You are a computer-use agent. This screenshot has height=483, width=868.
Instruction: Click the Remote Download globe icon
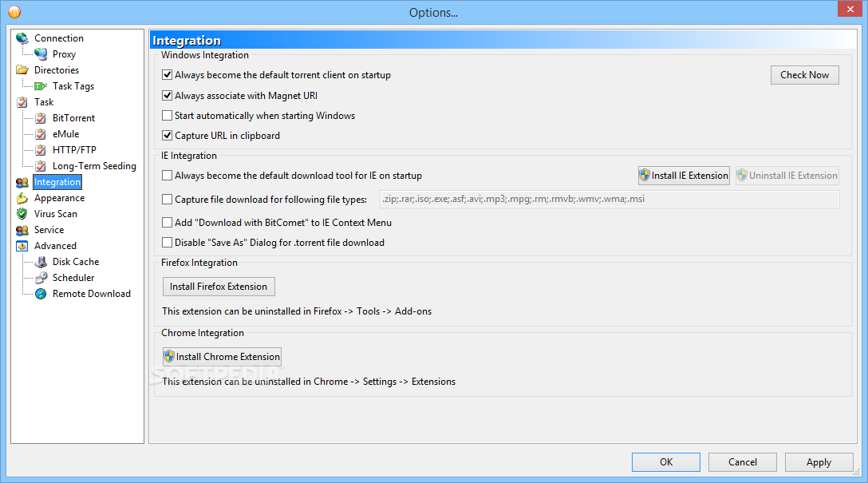click(x=41, y=294)
